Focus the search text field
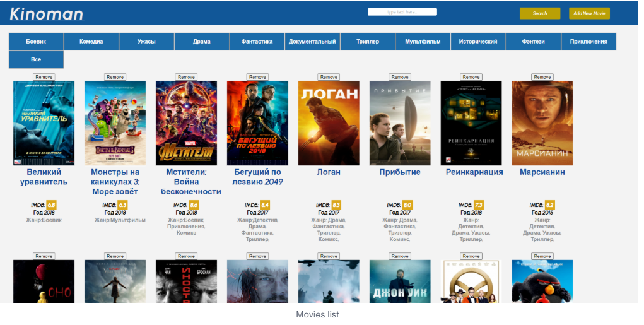The width and height of the screenshot is (644, 325). point(402,12)
